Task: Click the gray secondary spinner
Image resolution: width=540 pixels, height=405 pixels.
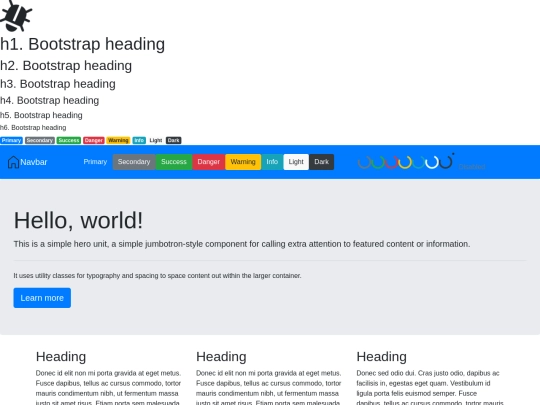Action: pyautogui.click(x=365, y=162)
